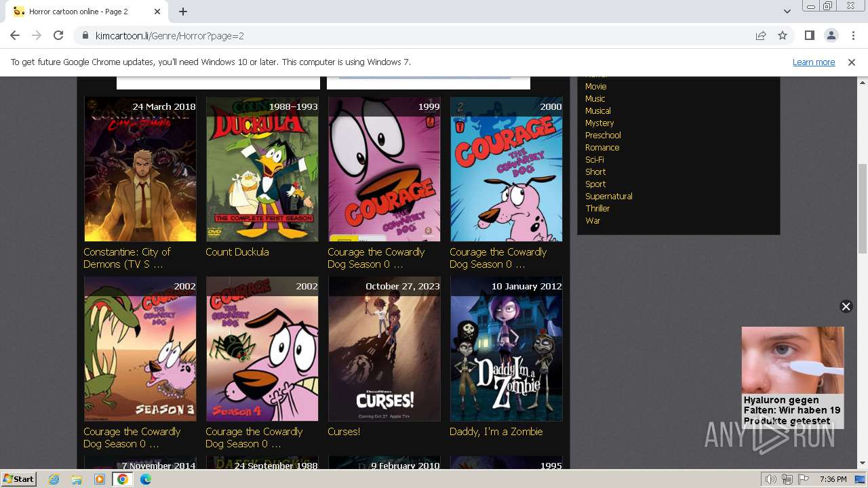Select the War genre

593,220
